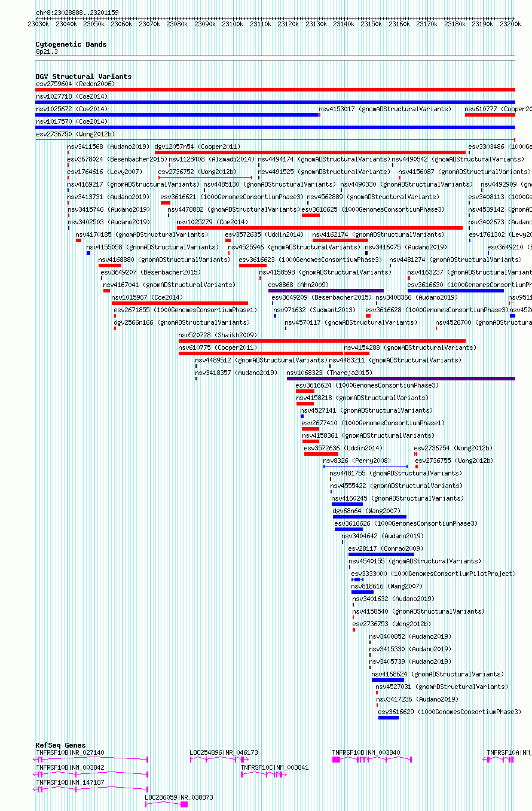The width and height of the screenshot is (532, 811).
Task: Select the TNFRSF10B|NM_147187 gene label
Action: coord(70,782)
